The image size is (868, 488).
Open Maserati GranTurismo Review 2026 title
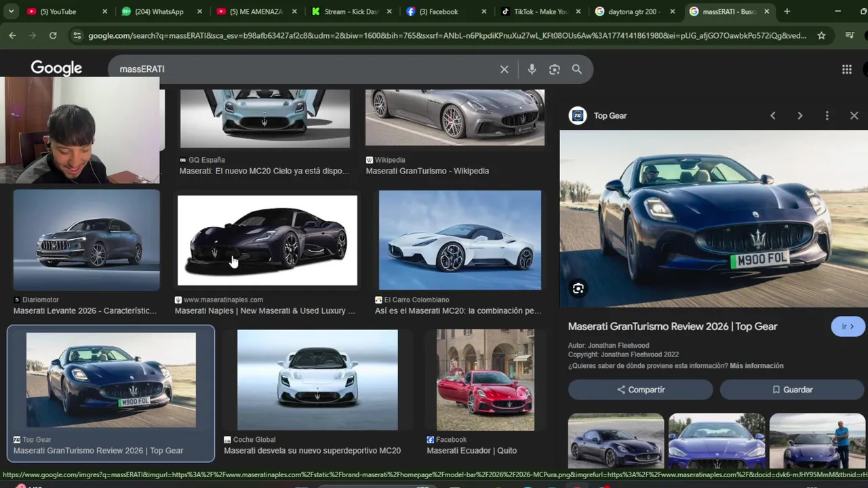click(x=672, y=326)
